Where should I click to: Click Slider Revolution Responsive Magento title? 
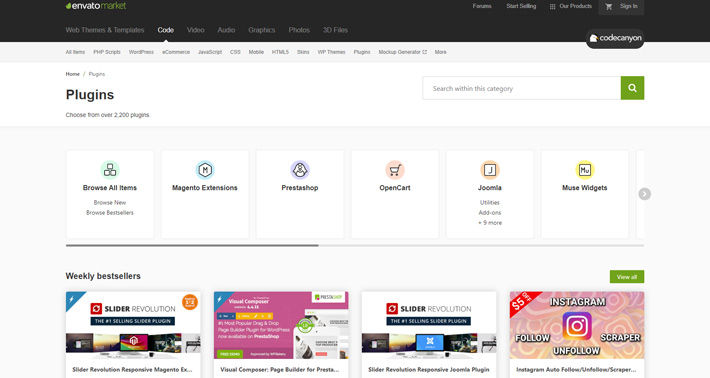click(x=132, y=369)
